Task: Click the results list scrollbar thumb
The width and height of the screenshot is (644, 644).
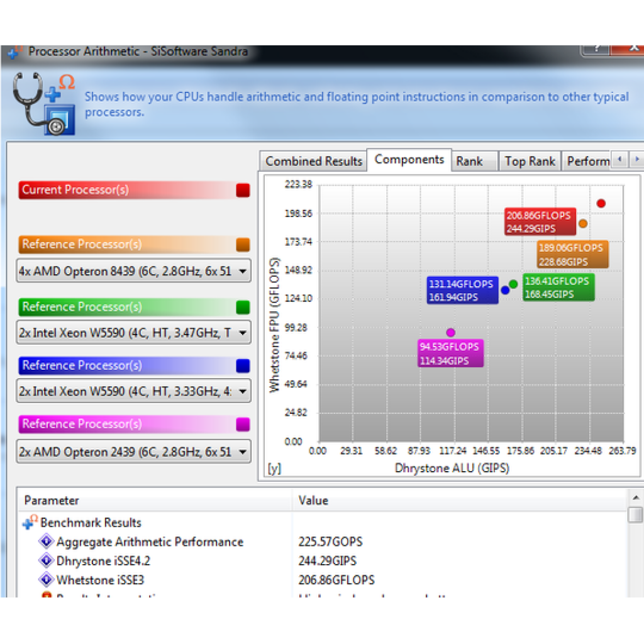Action: click(635, 514)
